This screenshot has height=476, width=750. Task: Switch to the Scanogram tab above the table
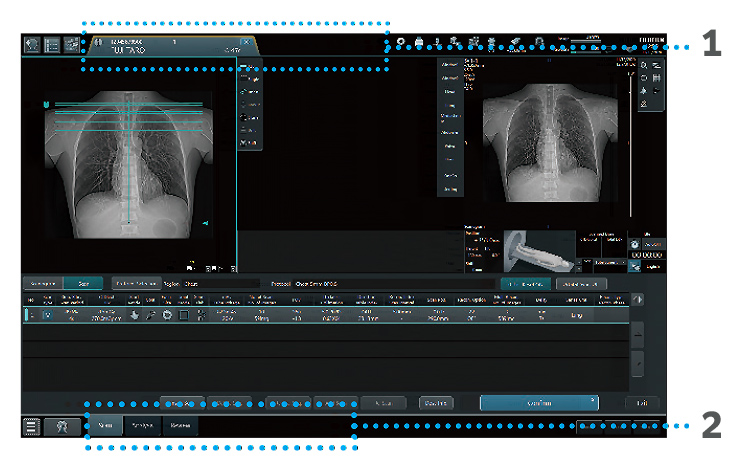point(43,284)
